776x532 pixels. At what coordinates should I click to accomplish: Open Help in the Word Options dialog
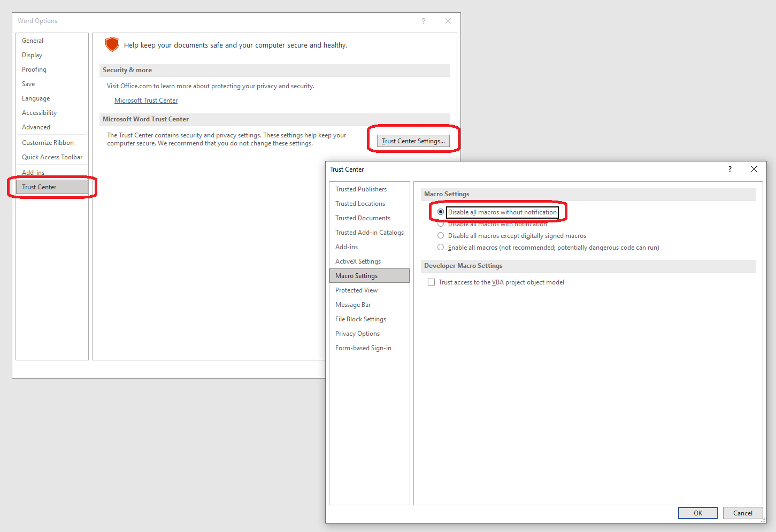[x=423, y=21]
